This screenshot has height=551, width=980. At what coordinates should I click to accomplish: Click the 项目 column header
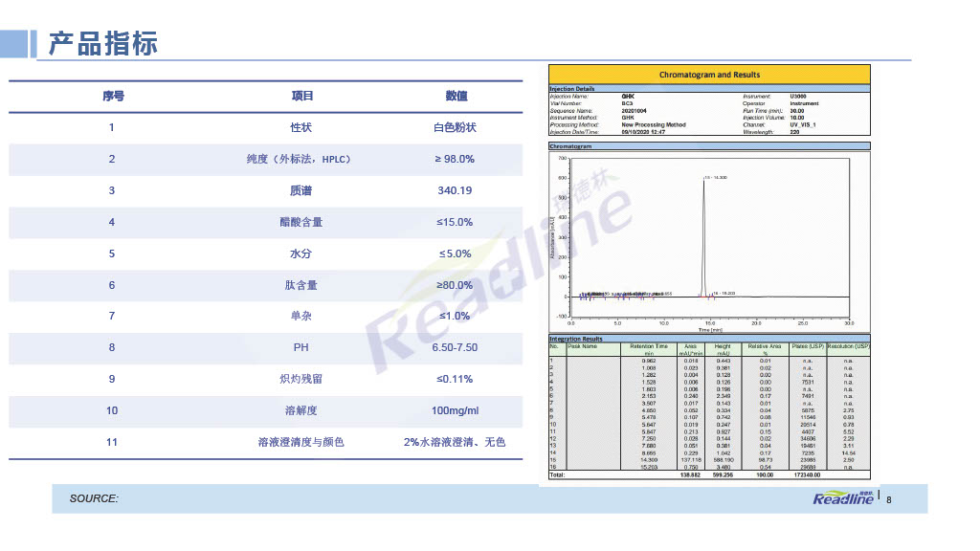pos(302,96)
